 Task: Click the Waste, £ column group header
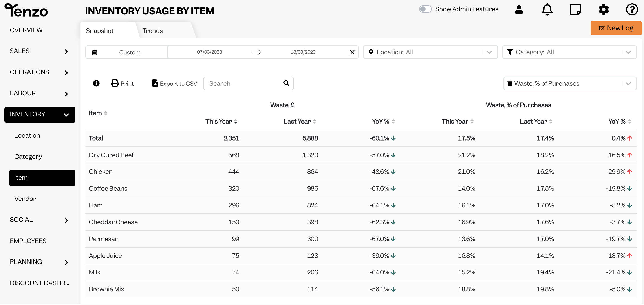click(282, 105)
